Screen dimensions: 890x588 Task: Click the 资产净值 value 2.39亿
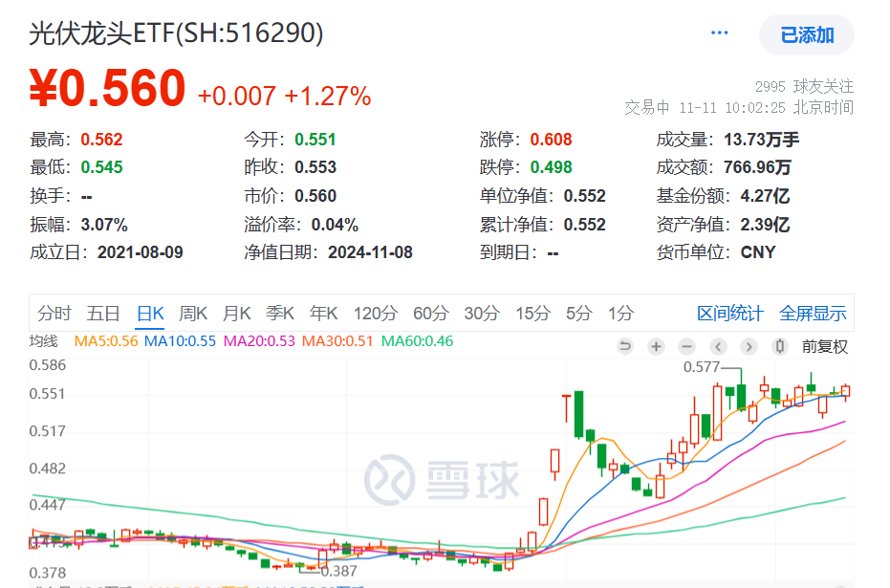[x=765, y=225]
